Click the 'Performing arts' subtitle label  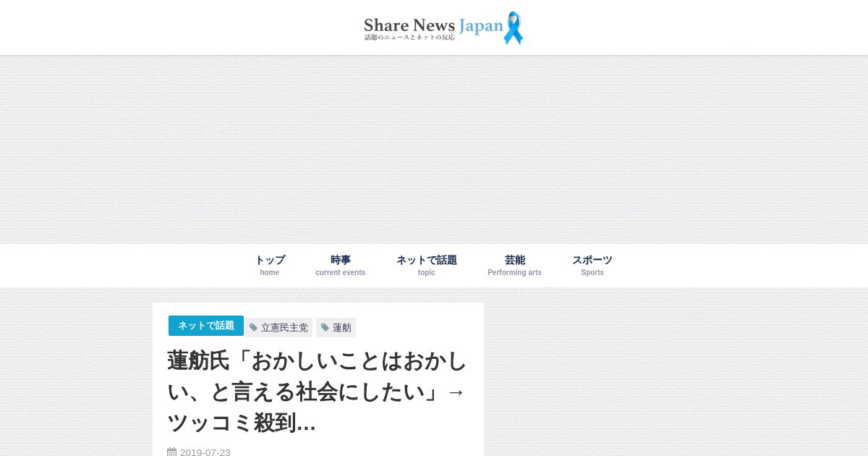click(514, 273)
